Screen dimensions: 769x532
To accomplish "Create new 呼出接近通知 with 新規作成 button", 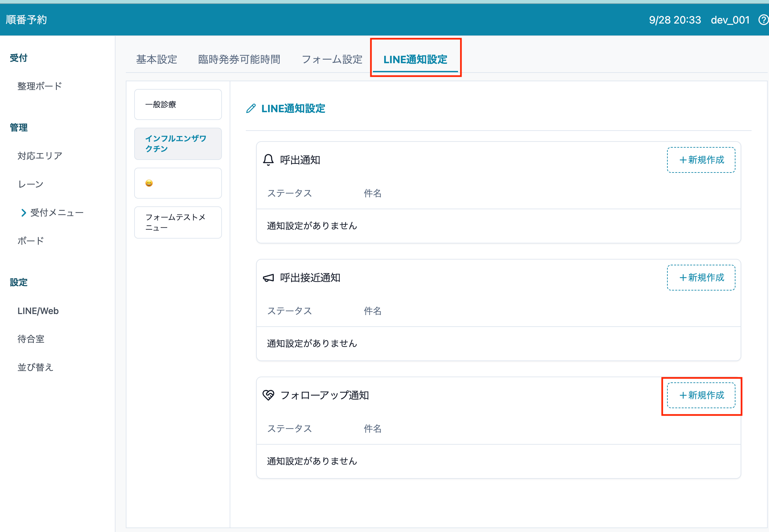I will (x=701, y=278).
